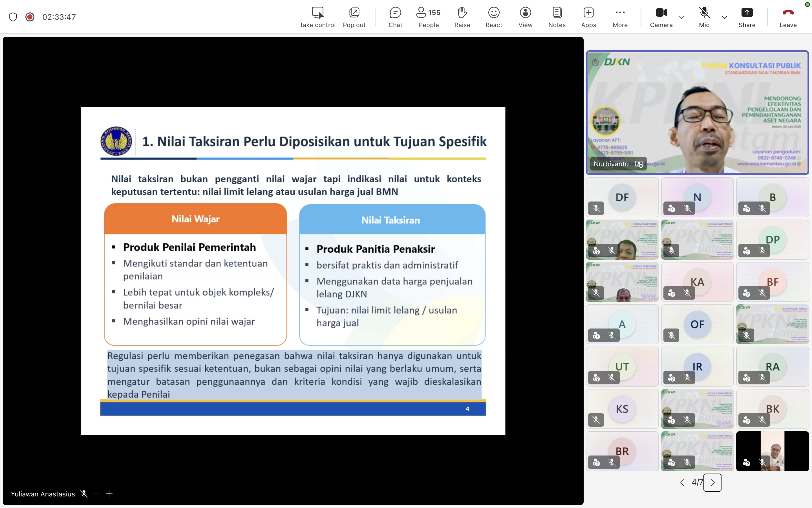Viewport: 812px width, 508px height.
Task: Select the N participant avatar
Action: pyautogui.click(x=697, y=197)
